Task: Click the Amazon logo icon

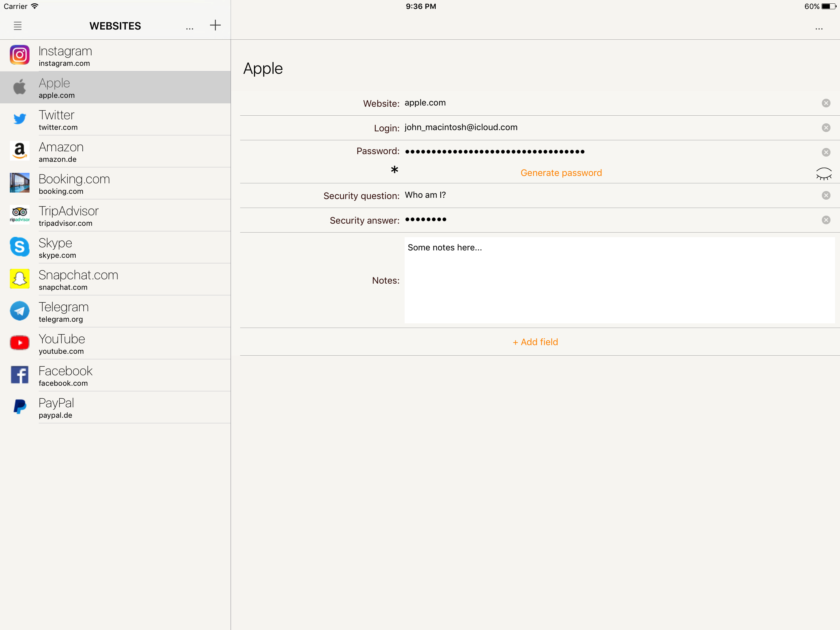Action: coord(20,151)
